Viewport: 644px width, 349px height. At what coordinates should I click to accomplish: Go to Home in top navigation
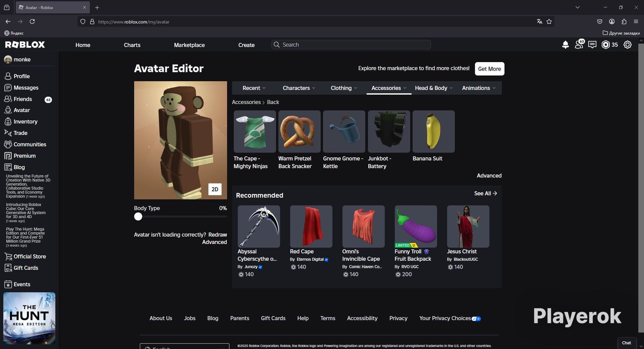pos(83,45)
